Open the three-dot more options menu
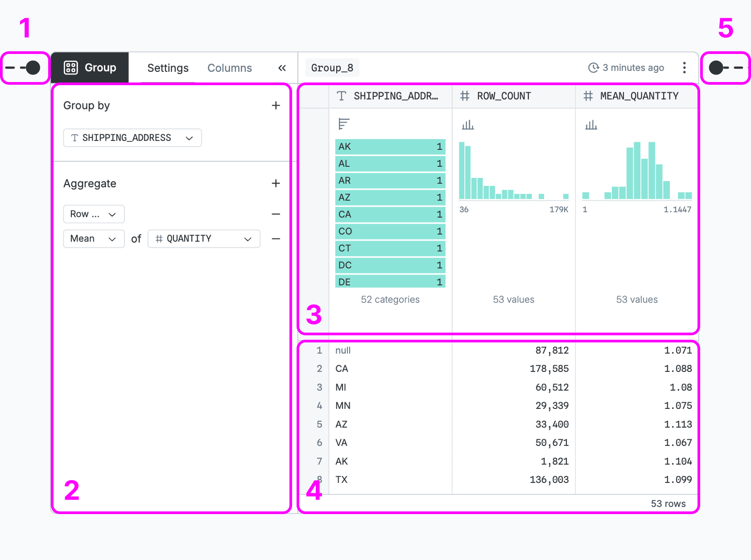Image resolution: width=751 pixels, height=560 pixels. (x=684, y=68)
